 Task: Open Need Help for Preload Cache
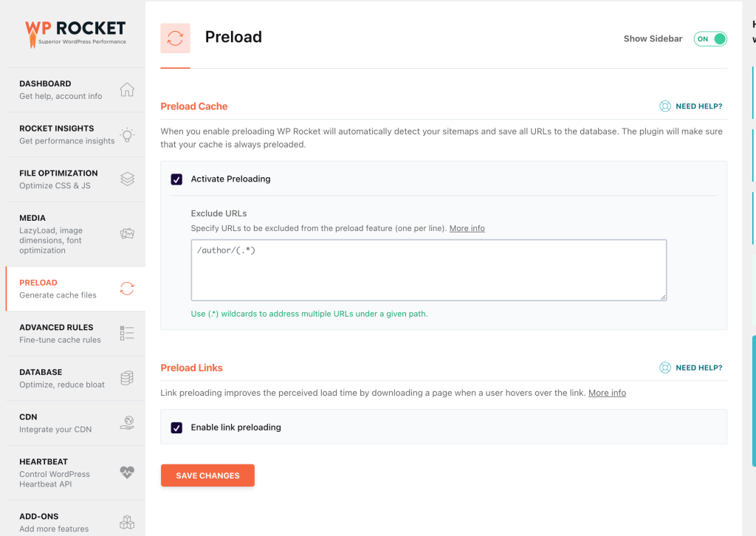point(691,106)
